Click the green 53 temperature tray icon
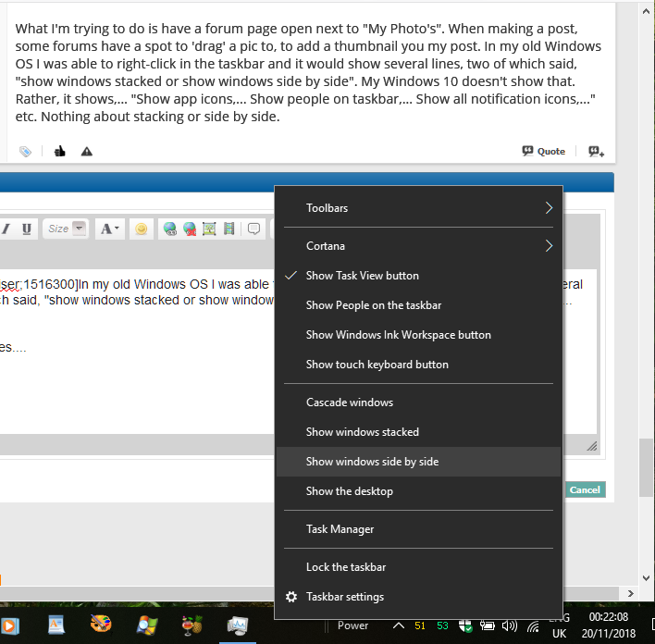This screenshot has width=655, height=644. pyautogui.click(x=442, y=625)
